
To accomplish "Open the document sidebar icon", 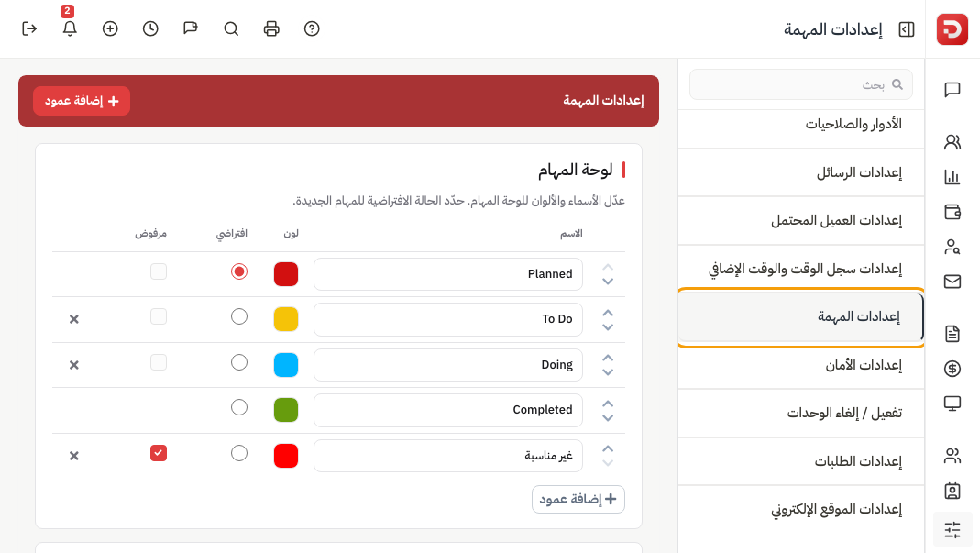I will 952,334.
